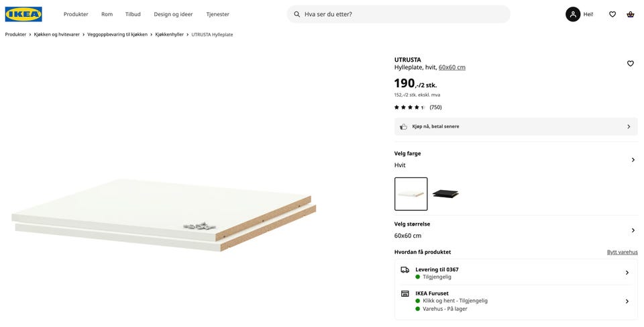Open the favourites heart in header
This screenshot has width=644, height=327.
point(612,14)
